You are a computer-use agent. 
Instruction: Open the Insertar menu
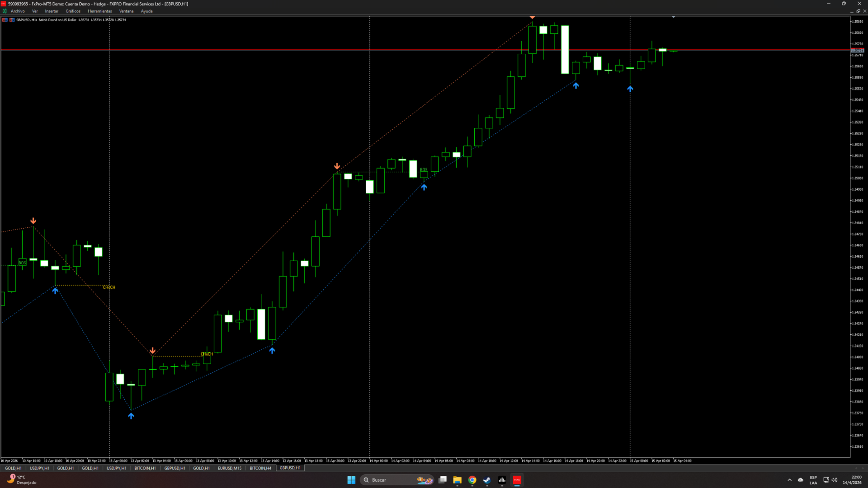coord(52,11)
